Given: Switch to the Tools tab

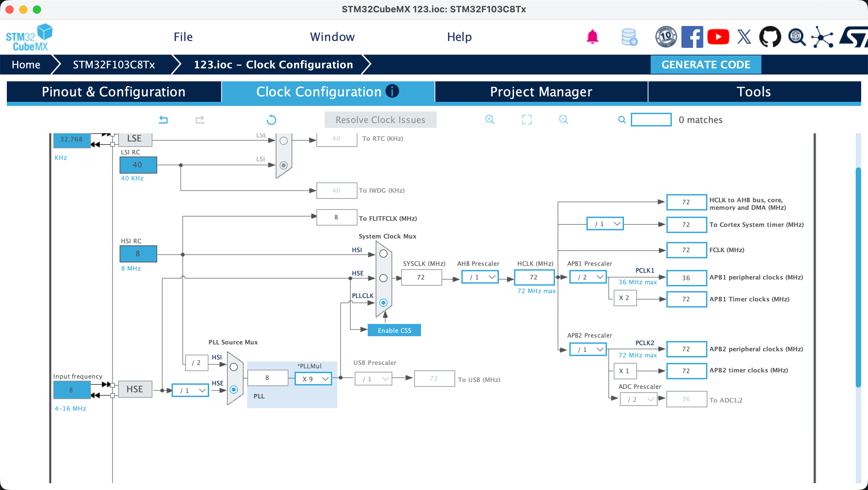Looking at the screenshot, I should [754, 92].
